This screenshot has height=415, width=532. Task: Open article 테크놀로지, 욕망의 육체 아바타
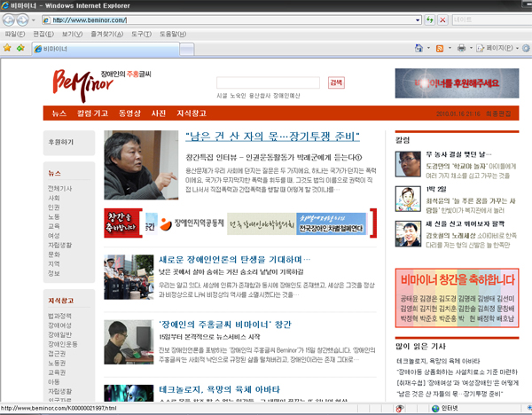click(219, 389)
